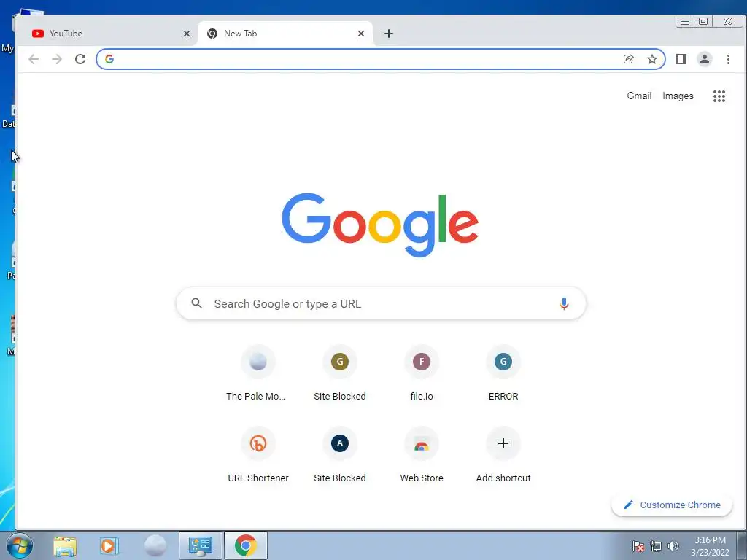The width and height of the screenshot is (747, 560).
Task: Click the back navigation arrow
Action: (34, 59)
